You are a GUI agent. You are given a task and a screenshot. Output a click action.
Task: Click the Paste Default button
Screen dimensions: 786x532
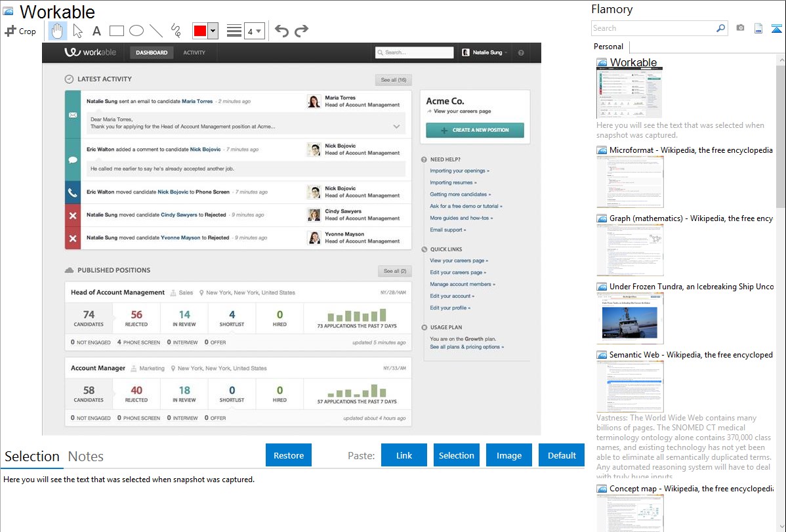[x=562, y=455]
